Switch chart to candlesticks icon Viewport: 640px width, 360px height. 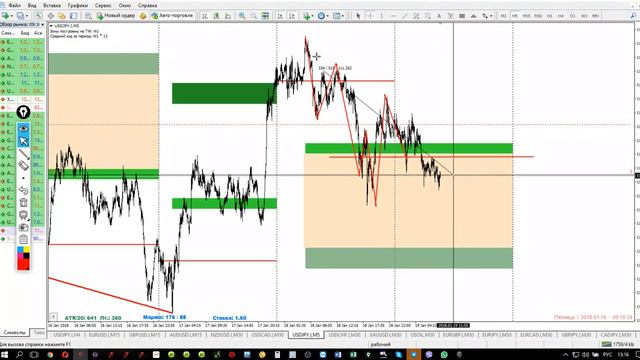[x=216, y=16]
